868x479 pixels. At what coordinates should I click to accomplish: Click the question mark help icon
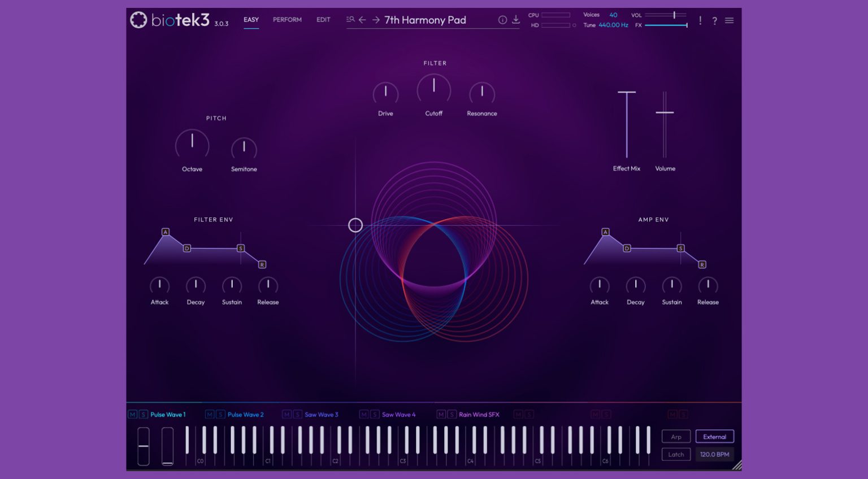click(x=714, y=20)
